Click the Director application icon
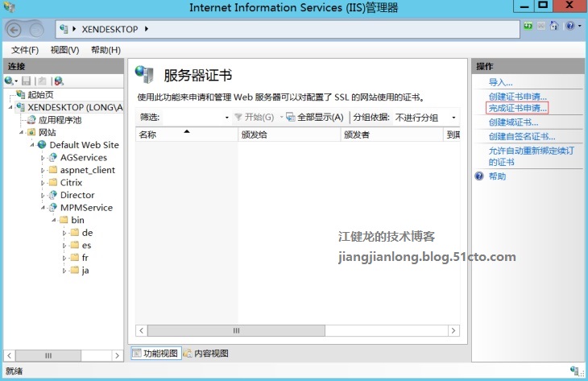Viewport: 588px width, 381px height. 53,195
